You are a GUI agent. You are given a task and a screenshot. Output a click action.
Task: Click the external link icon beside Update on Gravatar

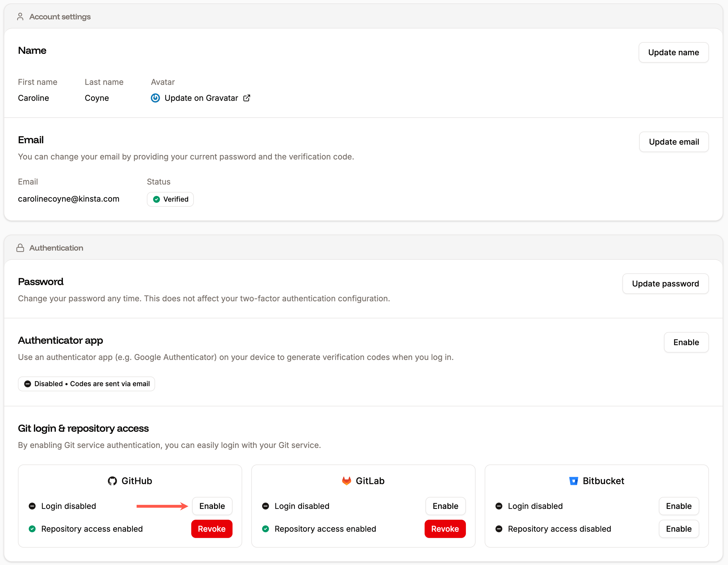[x=247, y=98]
